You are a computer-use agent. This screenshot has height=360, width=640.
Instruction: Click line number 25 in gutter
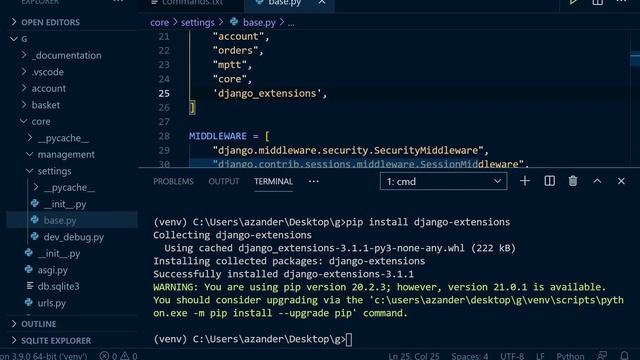click(x=164, y=93)
